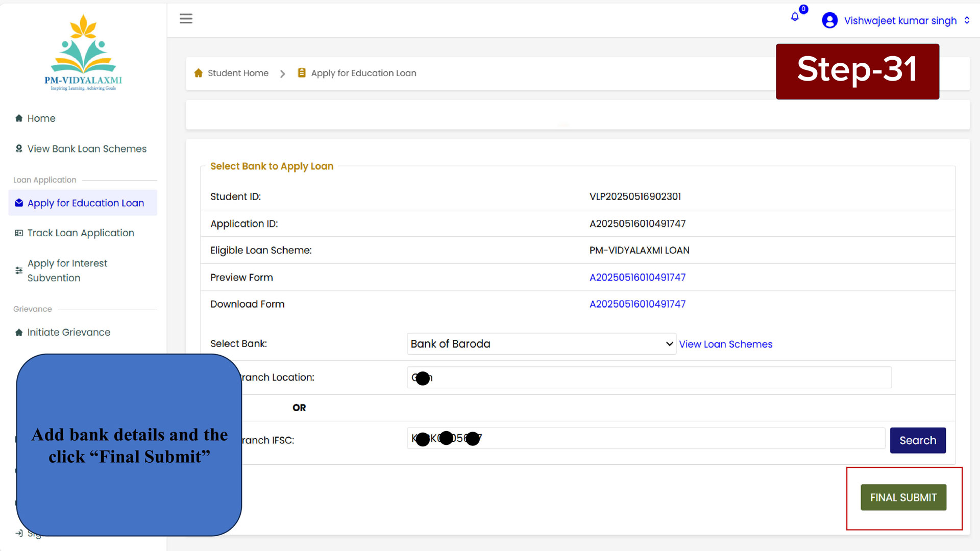The height and width of the screenshot is (551, 980).
Task: Click the sign out icon at sidebar bottom
Action: [x=19, y=533]
